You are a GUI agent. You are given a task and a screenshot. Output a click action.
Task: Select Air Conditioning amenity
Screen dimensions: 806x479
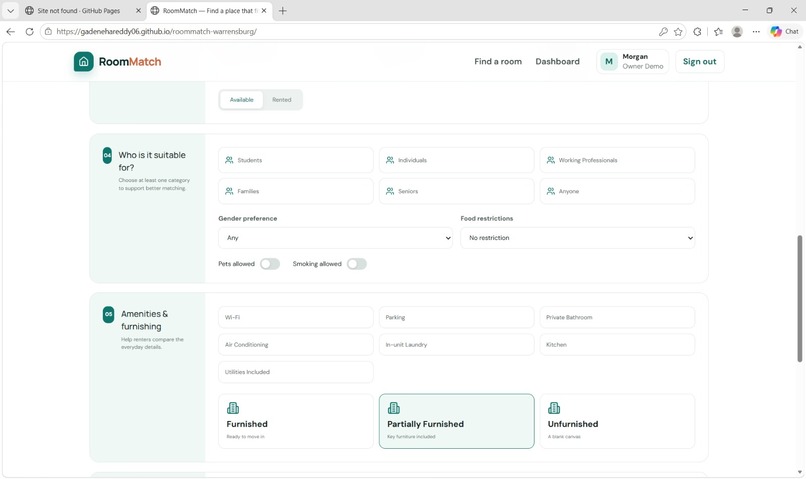[296, 345]
